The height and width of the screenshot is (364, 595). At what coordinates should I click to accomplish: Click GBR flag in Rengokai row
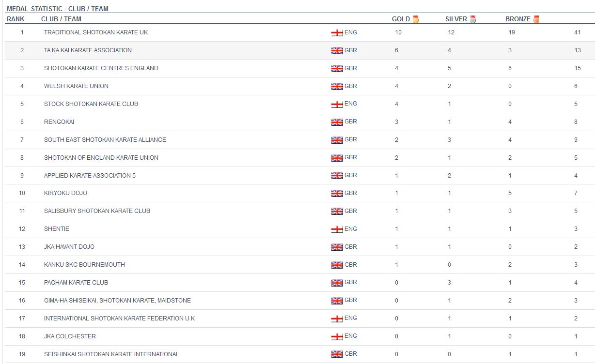[337, 122]
